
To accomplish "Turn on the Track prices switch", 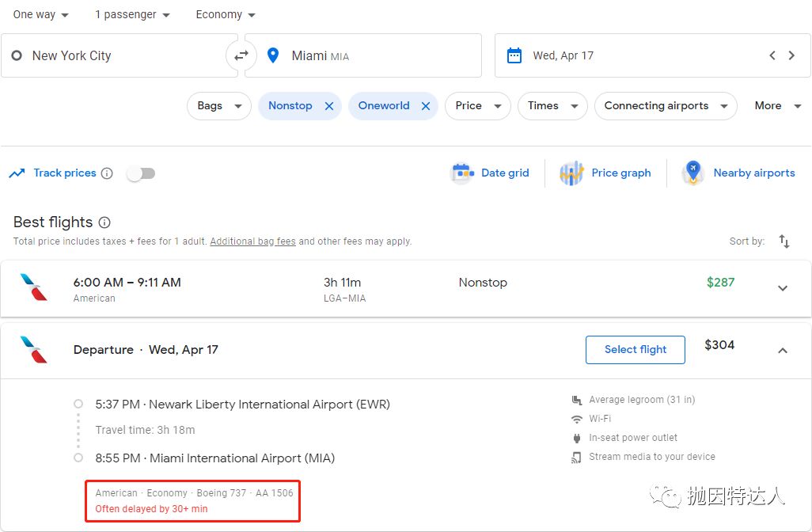I will [x=141, y=173].
